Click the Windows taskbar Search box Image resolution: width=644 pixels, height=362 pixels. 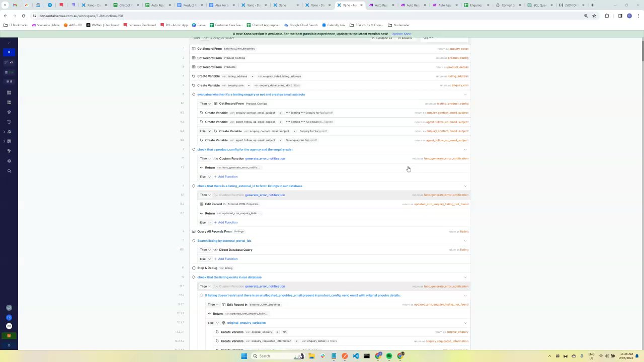point(278,356)
